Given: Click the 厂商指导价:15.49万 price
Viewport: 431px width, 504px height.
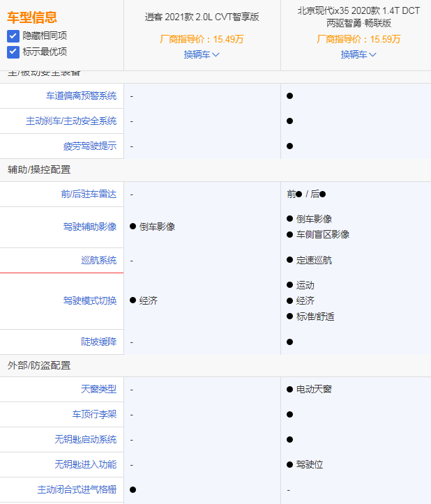Looking at the screenshot, I should [x=202, y=39].
